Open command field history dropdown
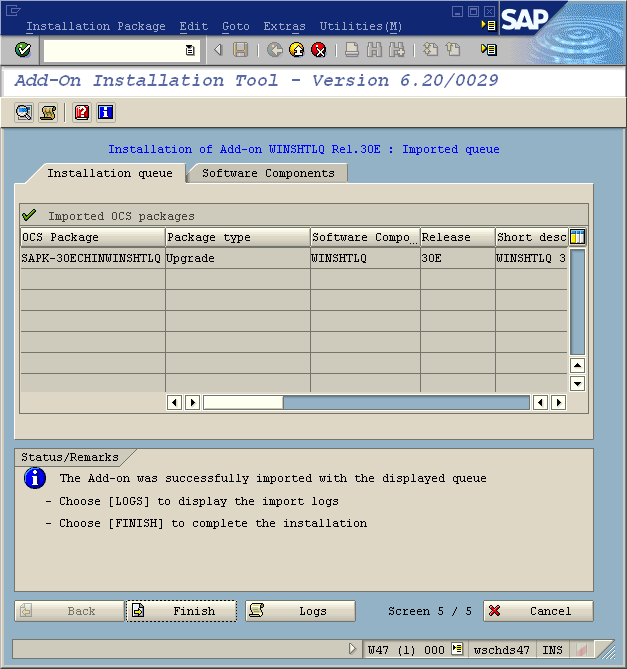 [190, 50]
